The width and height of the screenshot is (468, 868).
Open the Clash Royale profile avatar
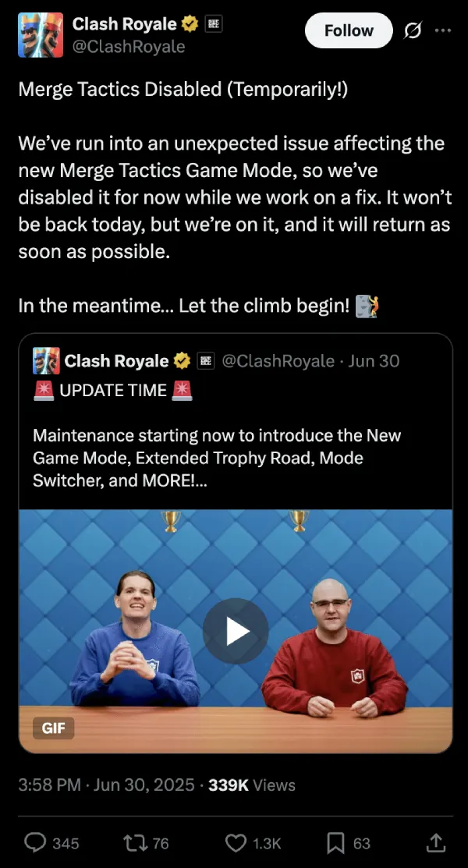pos(41,35)
